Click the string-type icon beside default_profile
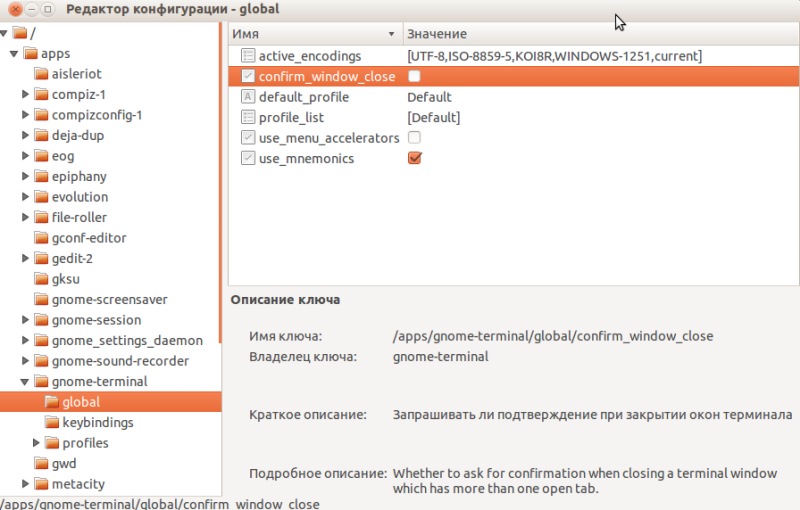Screen dimensions: 800x510 click(x=248, y=96)
